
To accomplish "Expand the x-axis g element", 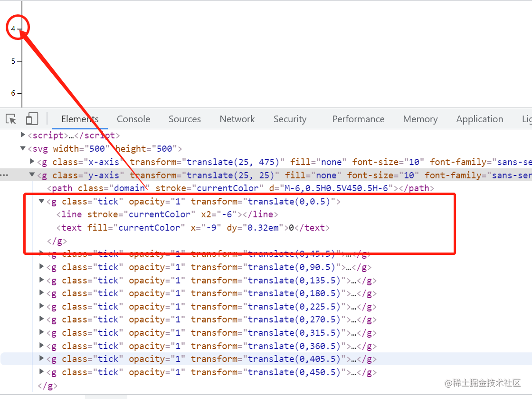I will 32,161.
